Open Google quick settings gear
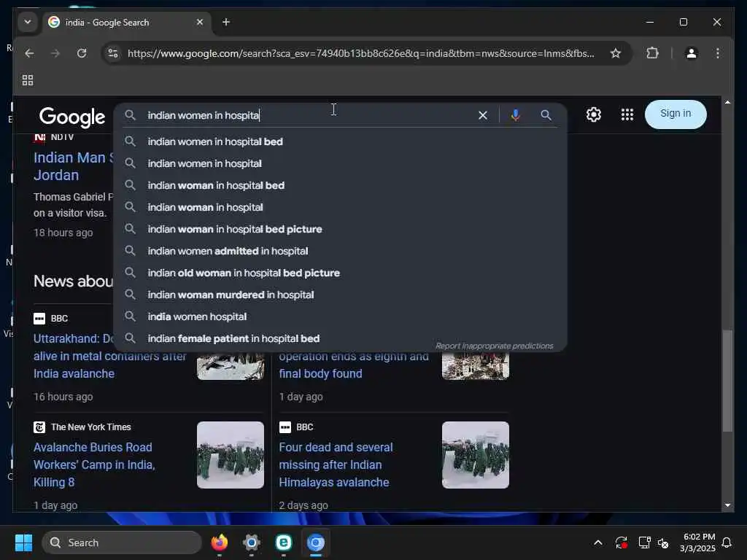 pos(594,114)
